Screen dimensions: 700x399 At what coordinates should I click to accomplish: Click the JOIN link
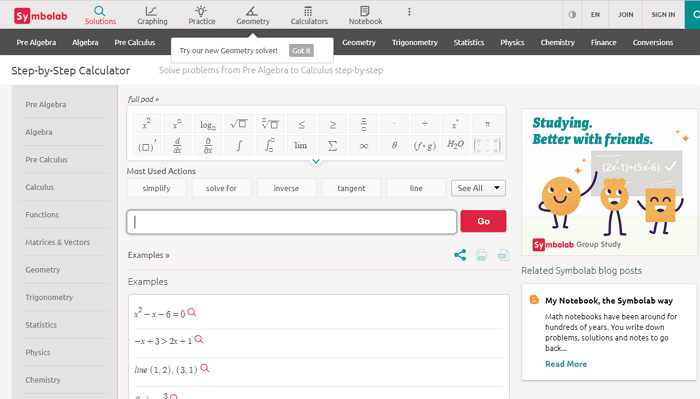[x=625, y=15]
